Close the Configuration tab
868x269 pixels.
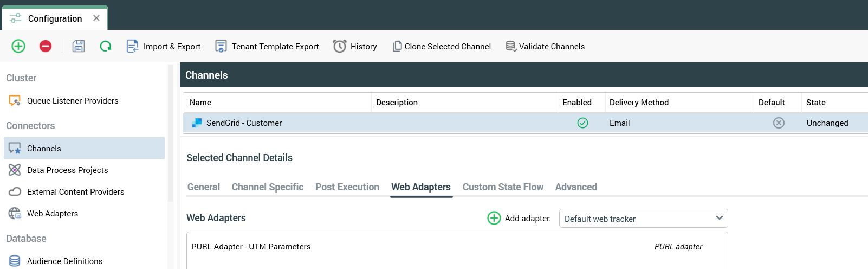(96, 18)
